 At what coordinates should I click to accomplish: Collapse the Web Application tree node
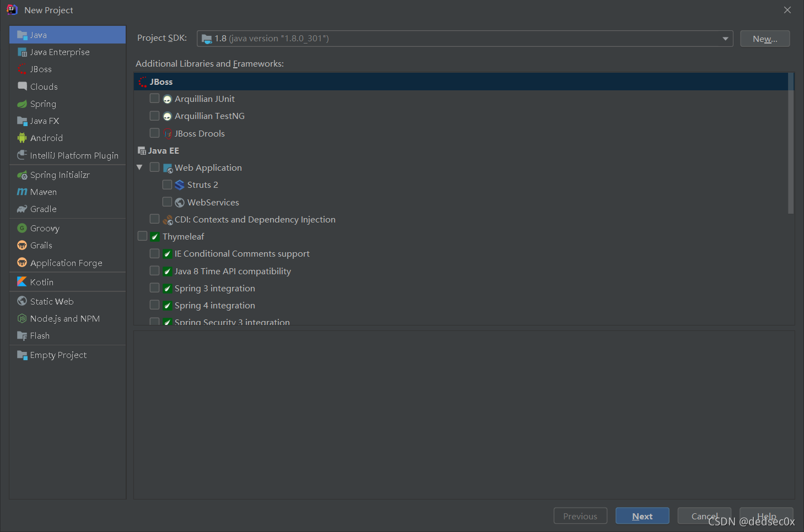click(139, 167)
